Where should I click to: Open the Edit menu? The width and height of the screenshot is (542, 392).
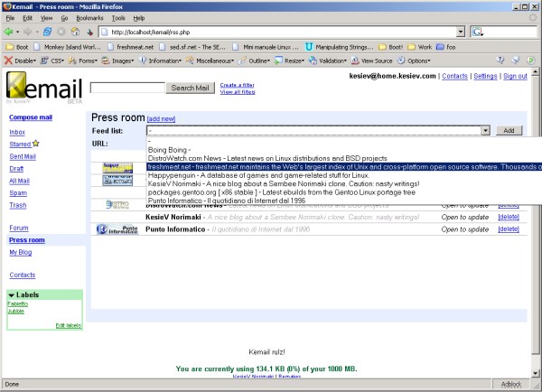[28, 18]
